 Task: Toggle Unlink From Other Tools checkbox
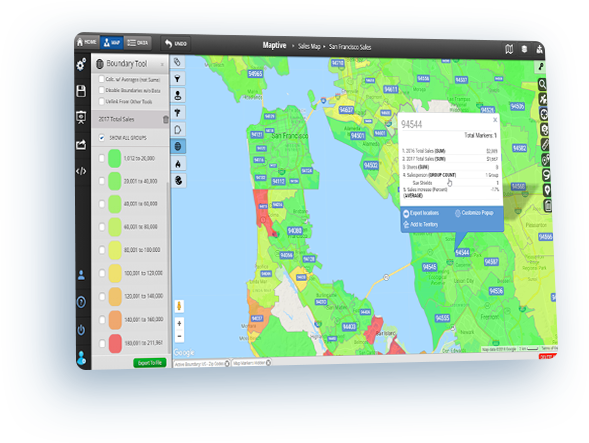pyautogui.click(x=101, y=101)
